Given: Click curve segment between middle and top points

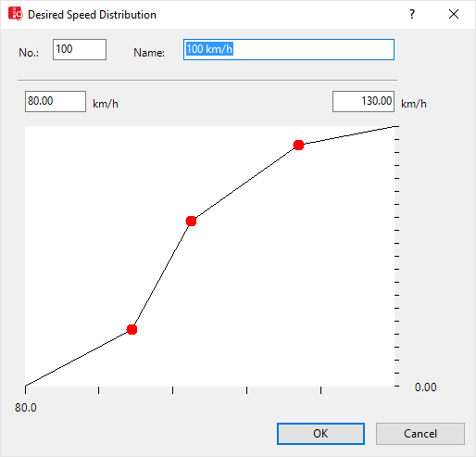Looking at the screenshot, I should coord(244,183).
